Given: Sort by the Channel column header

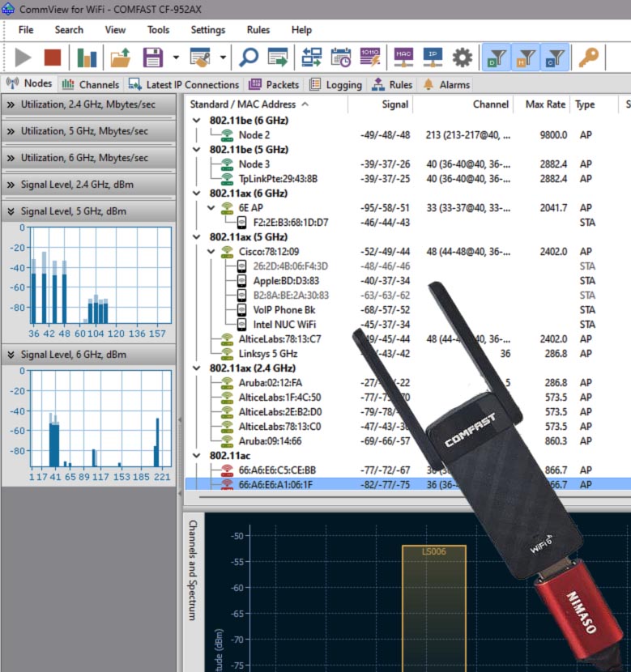Looking at the screenshot, I should pyautogui.click(x=463, y=104).
